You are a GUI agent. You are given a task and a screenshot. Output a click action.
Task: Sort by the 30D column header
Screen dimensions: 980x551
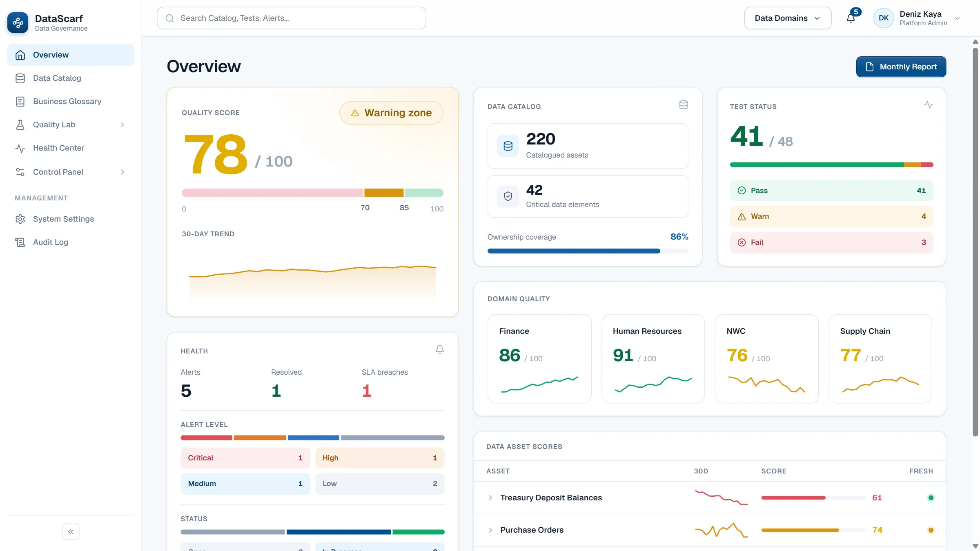tap(701, 471)
